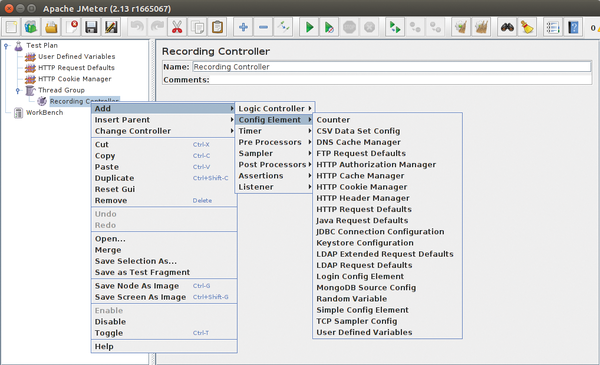Click the Close test plan icon
600x365 pixels.
pyautogui.click(x=71, y=27)
